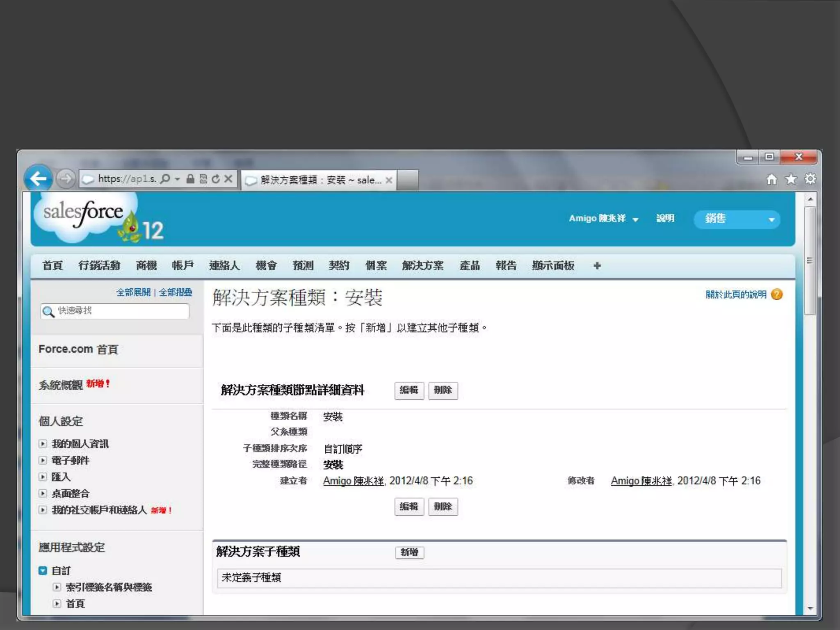
Task: Click the orange help question mark icon
Action: pyautogui.click(x=777, y=294)
